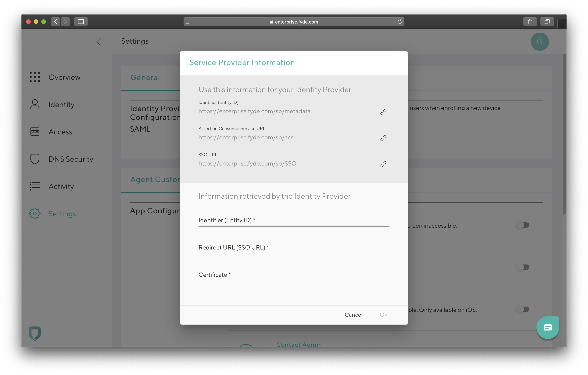Viewport: 588px width, 375px height.
Task: Open Activity in the sidebar
Action: tap(61, 187)
